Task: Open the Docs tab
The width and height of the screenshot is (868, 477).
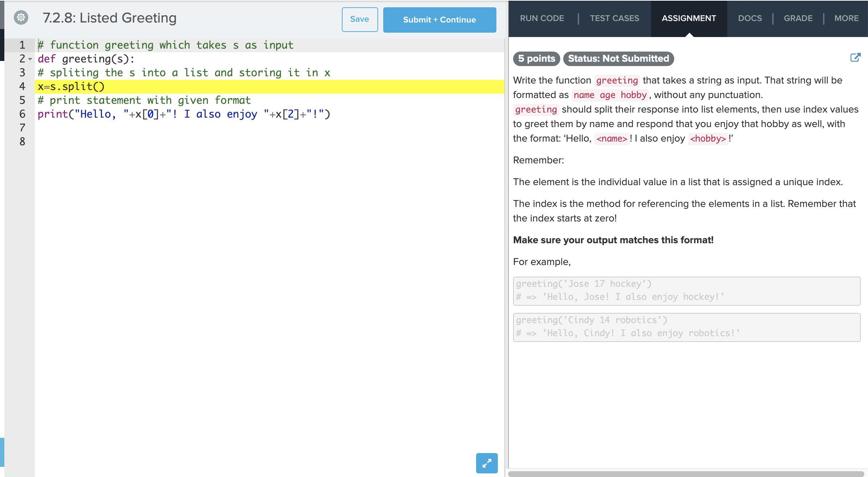Action: (x=750, y=19)
